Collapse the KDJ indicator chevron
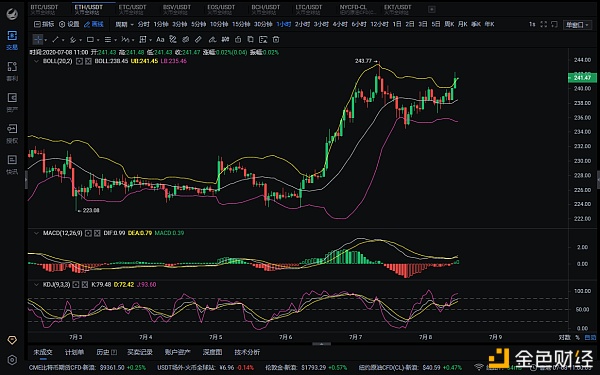The height and width of the screenshot is (375, 600). point(36,285)
